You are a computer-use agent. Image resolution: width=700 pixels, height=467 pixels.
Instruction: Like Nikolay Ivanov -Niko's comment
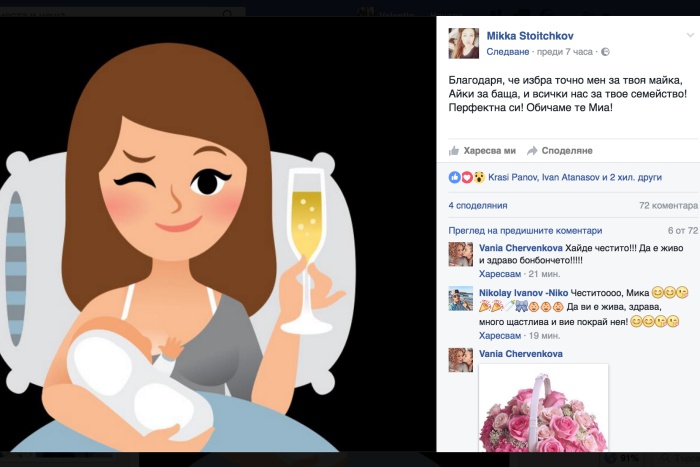[500, 336]
